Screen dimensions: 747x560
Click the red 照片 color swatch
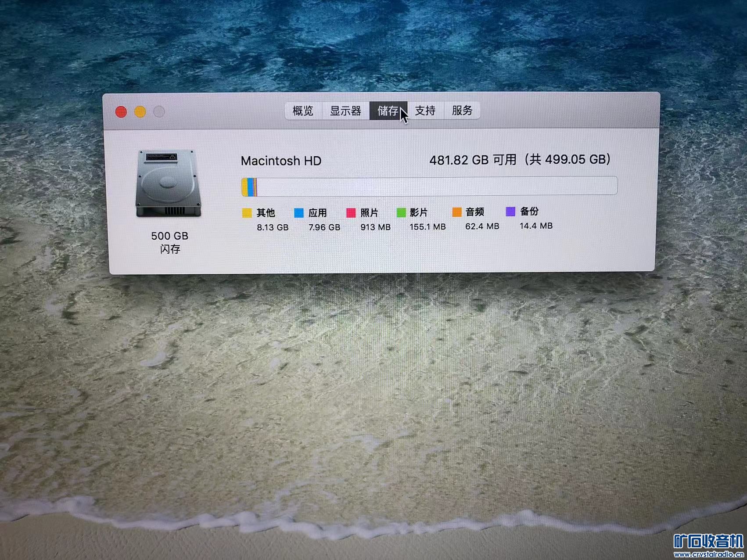point(351,213)
